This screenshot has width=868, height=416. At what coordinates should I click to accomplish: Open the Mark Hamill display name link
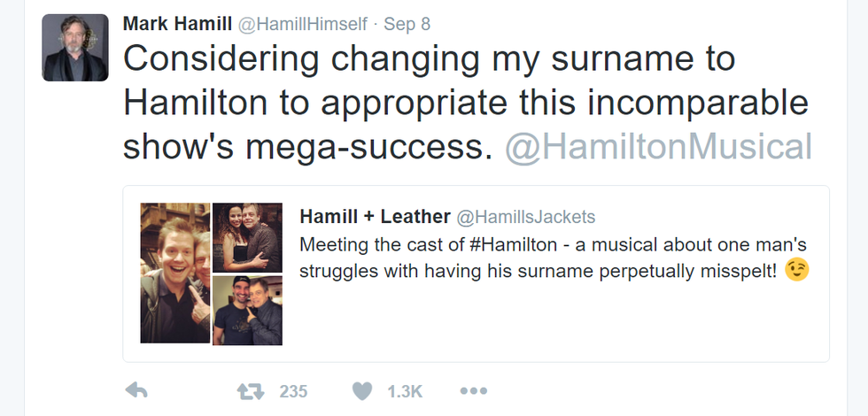coord(177,23)
